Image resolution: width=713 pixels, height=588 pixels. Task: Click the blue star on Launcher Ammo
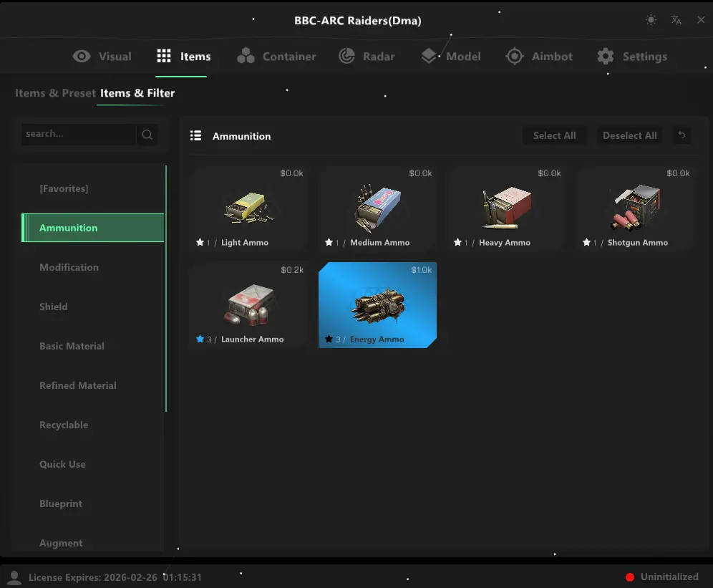[x=200, y=339]
